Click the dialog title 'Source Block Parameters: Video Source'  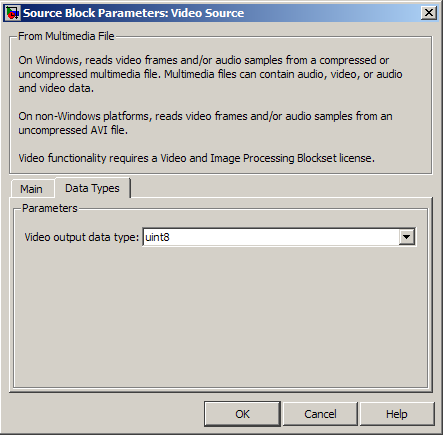[x=133, y=13]
